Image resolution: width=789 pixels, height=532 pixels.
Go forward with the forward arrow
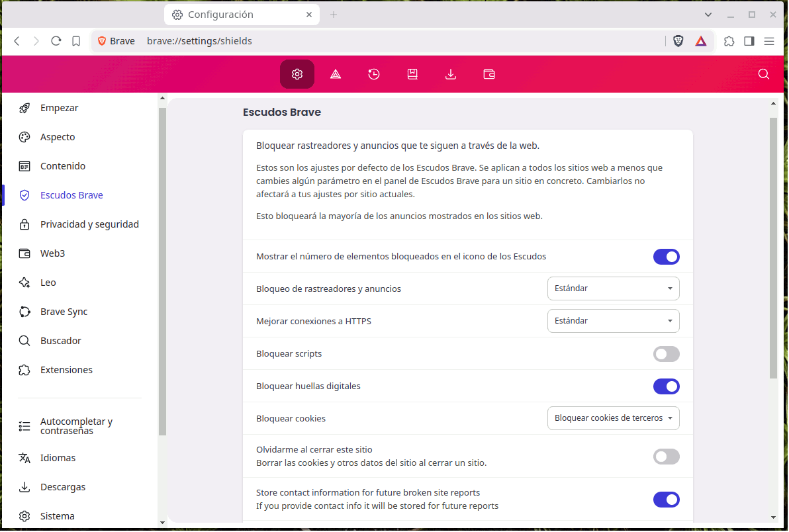[36, 41]
